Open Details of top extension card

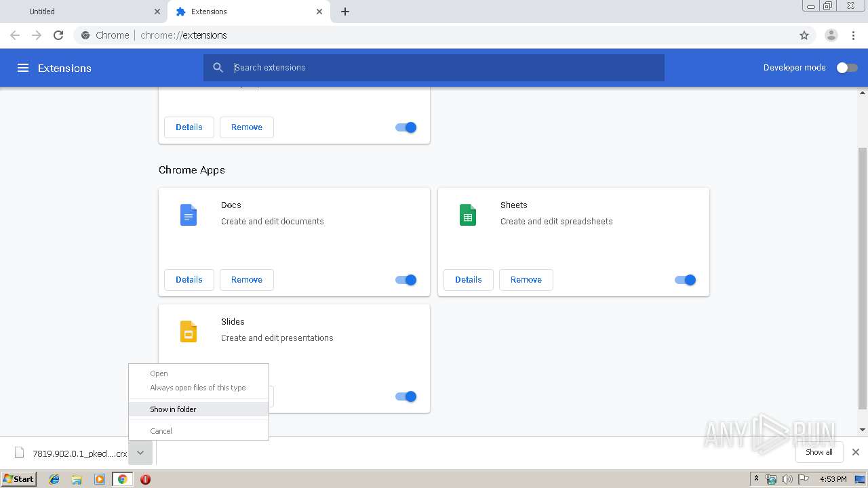click(x=189, y=127)
